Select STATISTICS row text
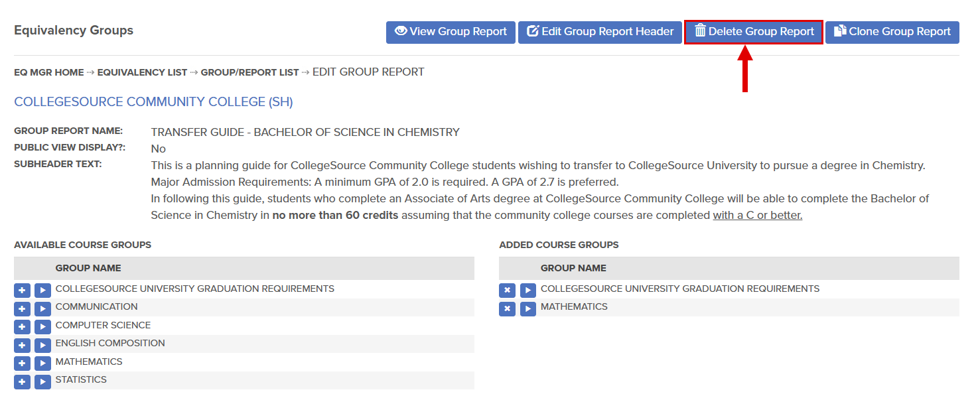 pyautogui.click(x=81, y=380)
